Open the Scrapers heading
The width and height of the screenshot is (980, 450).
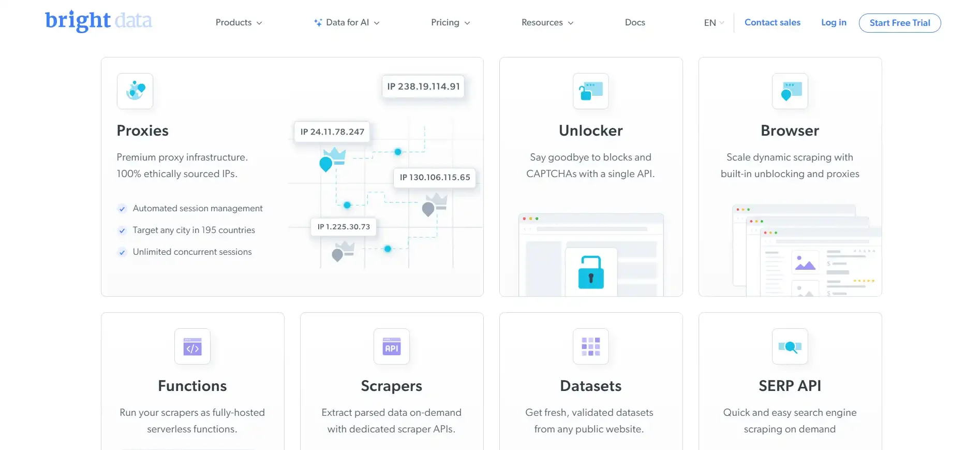(x=392, y=386)
